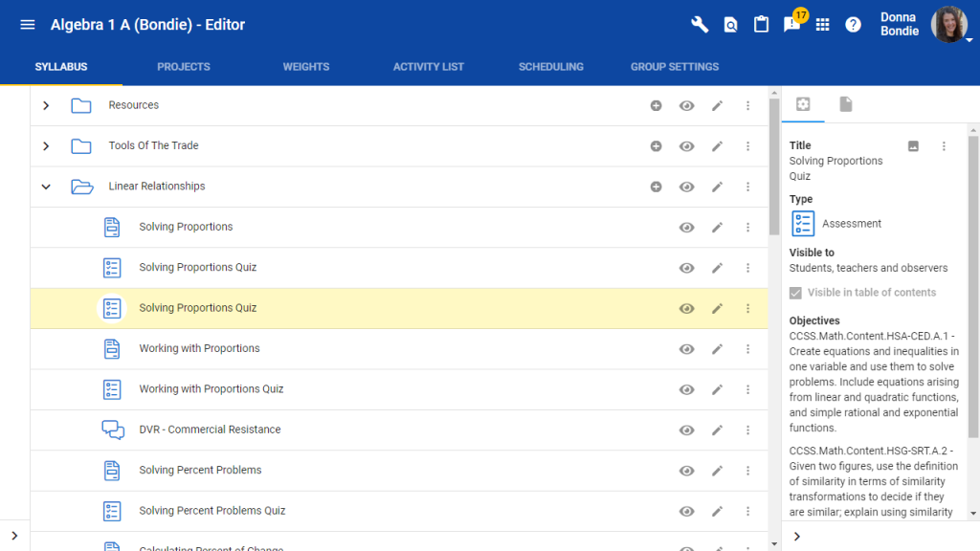
Task: Hide the Resources folder with eye icon
Action: 686,106
